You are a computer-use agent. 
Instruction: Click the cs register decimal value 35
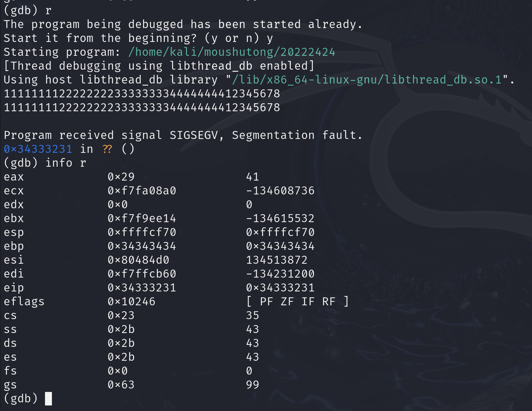tap(253, 315)
